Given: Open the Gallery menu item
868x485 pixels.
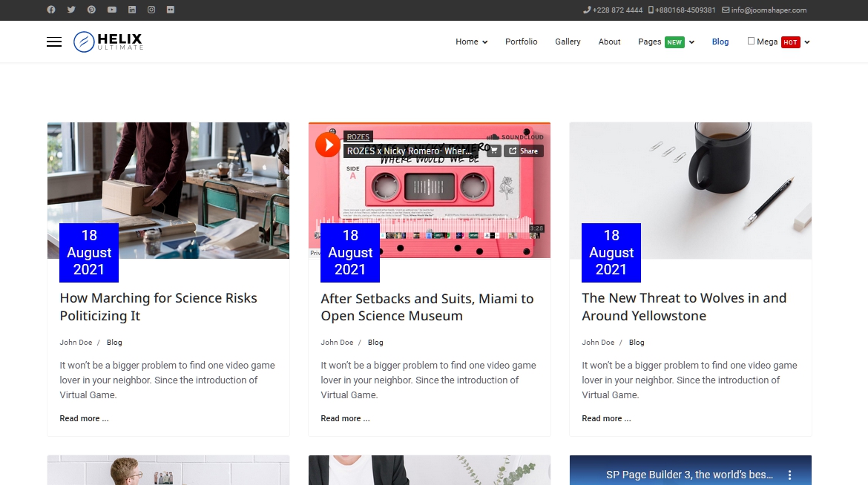Looking at the screenshot, I should [x=568, y=42].
